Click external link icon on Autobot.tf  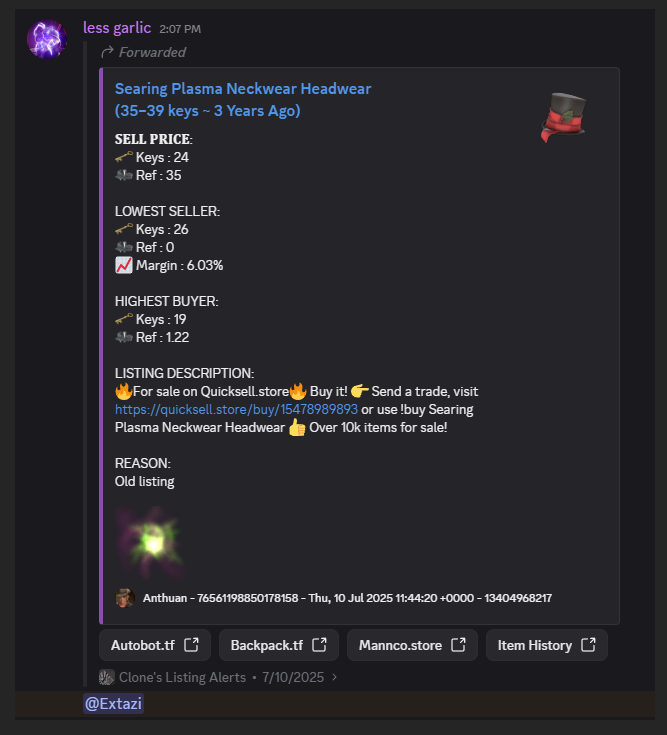point(191,645)
